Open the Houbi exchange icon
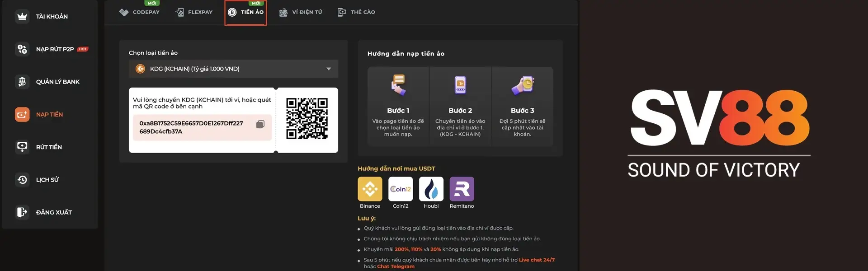 (431, 189)
